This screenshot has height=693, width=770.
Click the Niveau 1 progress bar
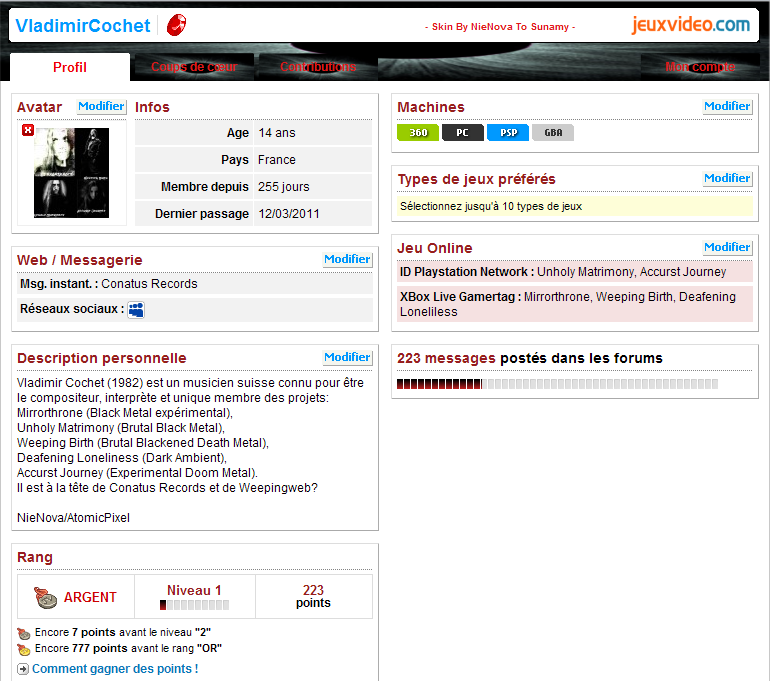194,605
